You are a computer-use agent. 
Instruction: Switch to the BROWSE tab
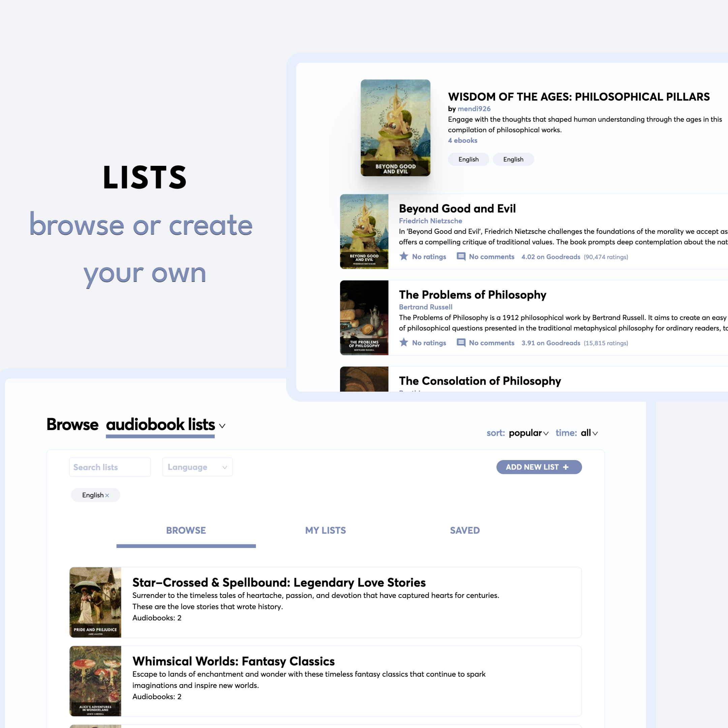click(x=186, y=530)
